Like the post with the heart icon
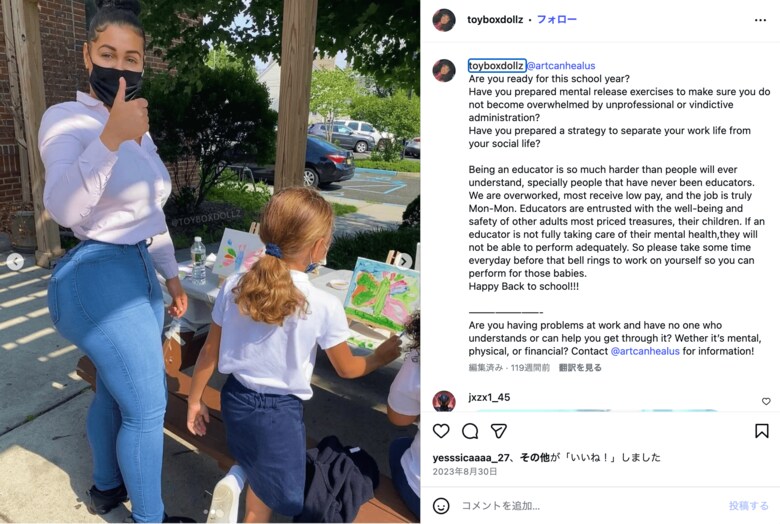Screen dimensions: 780x524 pos(441,431)
